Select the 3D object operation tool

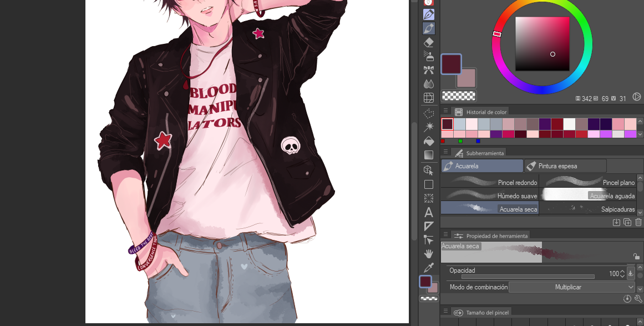click(x=428, y=170)
